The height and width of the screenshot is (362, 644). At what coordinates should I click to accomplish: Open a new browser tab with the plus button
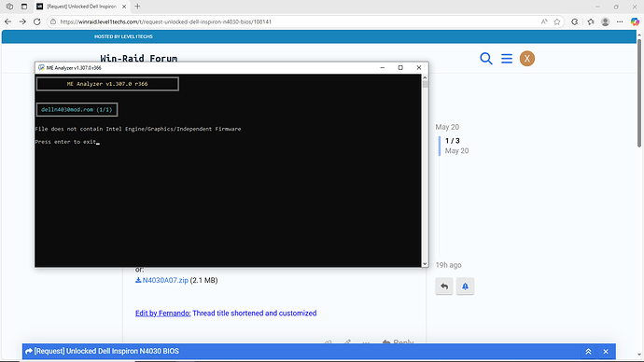(137, 7)
